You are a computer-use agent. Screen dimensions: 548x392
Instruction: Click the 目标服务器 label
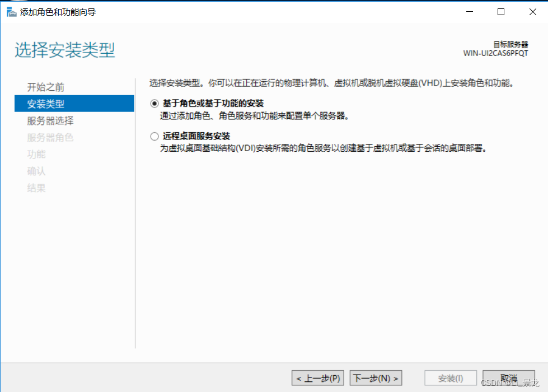(x=510, y=44)
